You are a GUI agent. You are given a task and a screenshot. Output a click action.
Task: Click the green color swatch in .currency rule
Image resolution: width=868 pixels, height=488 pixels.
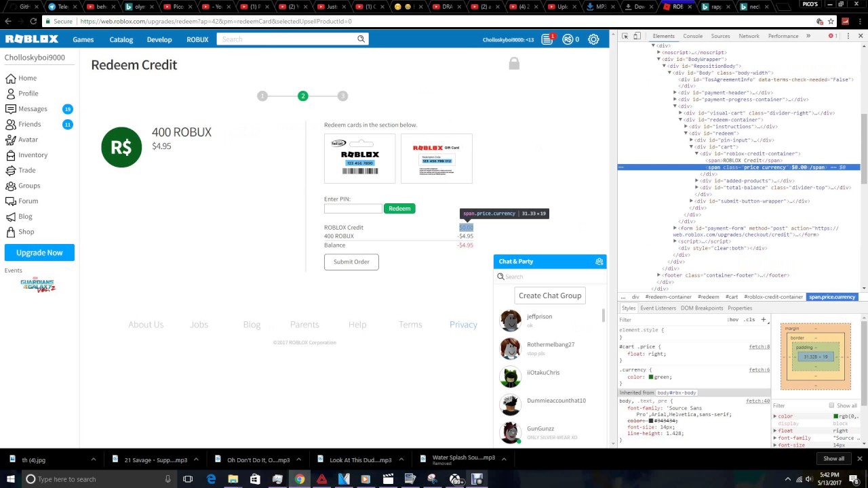[651, 377]
